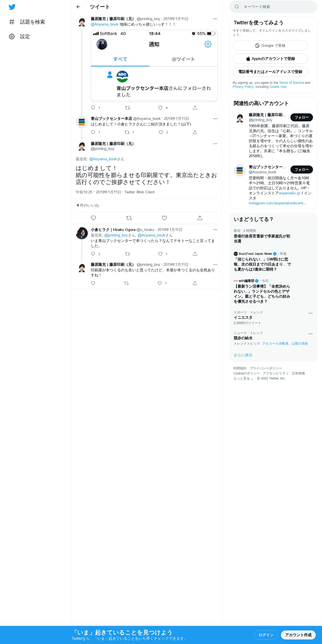The height and width of the screenshot is (644, 322).
Task: Open more options for イニエスタ trend
Action: click(x=310, y=313)
